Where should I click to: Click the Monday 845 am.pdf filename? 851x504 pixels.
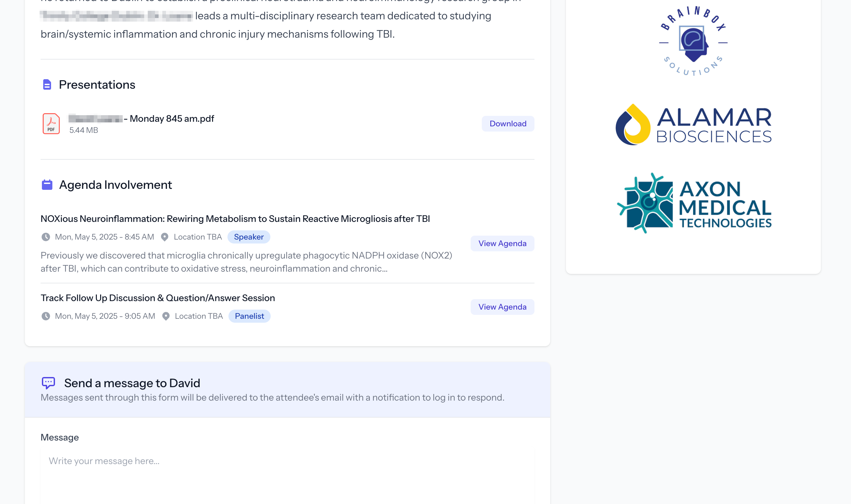pyautogui.click(x=172, y=118)
